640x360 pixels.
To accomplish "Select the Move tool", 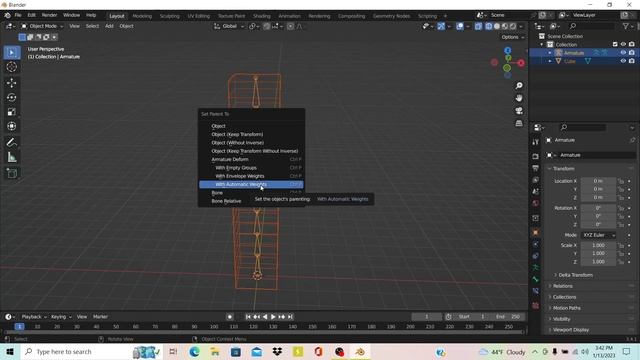I will (x=12, y=83).
